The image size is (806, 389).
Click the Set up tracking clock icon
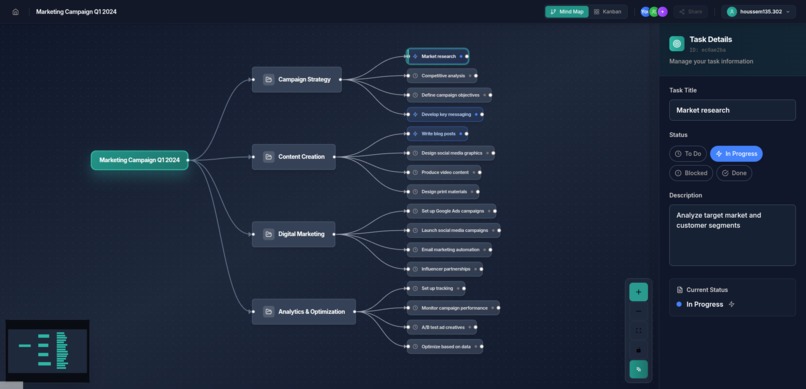click(x=415, y=288)
